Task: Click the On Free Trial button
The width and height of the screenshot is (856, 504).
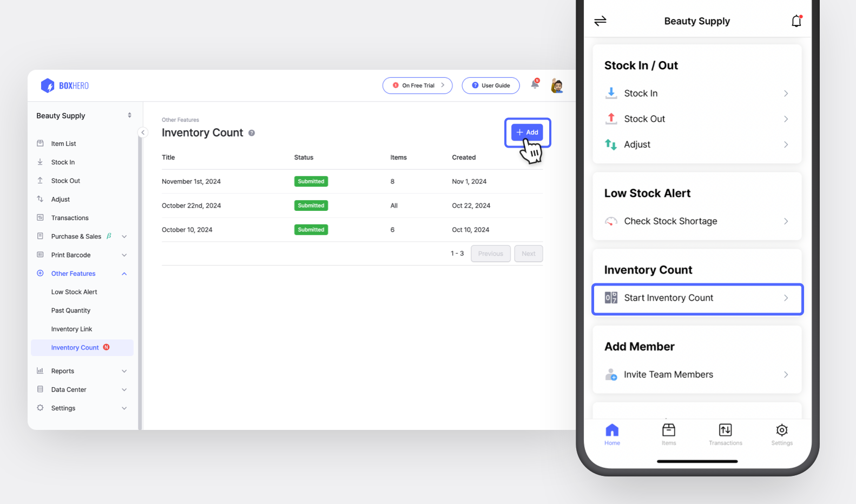Action: coord(417,85)
